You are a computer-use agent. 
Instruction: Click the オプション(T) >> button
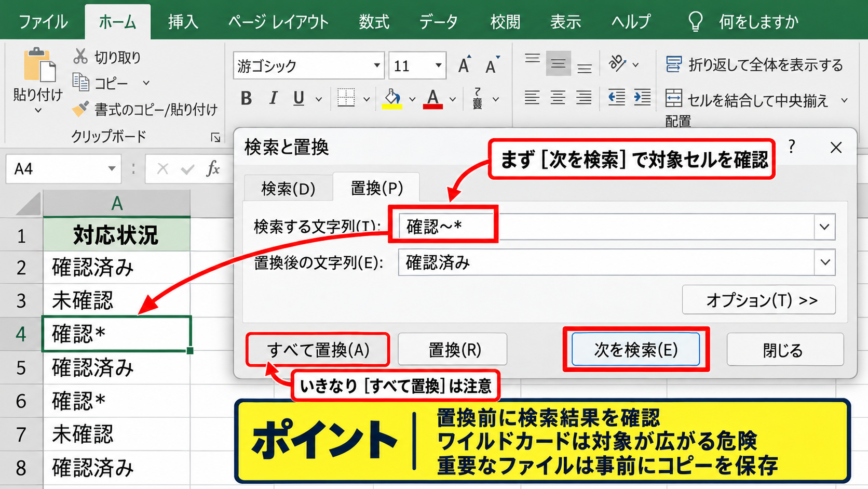pos(759,300)
